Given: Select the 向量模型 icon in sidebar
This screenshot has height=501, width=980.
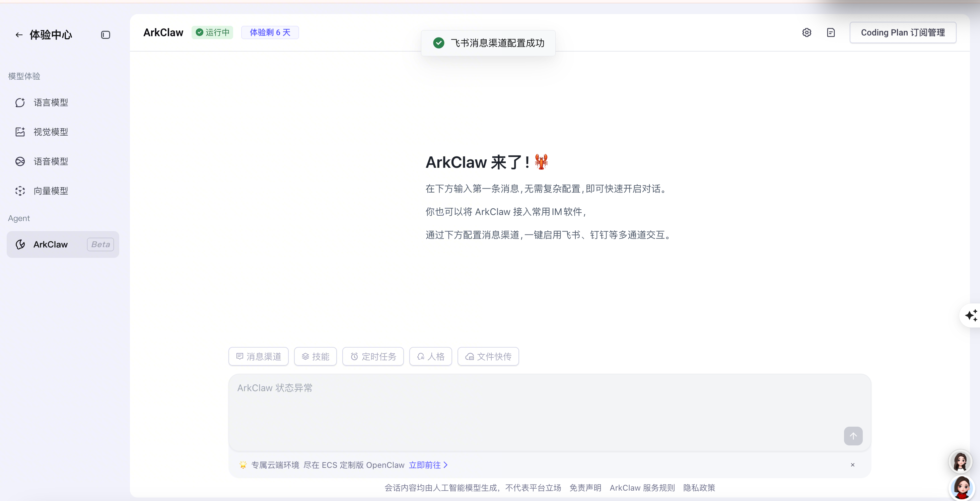Looking at the screenshot, I should 20,191.
